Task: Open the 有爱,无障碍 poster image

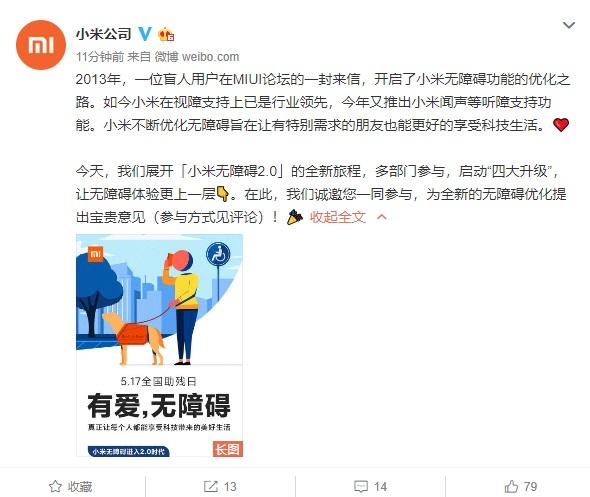Action: point(160,345)
